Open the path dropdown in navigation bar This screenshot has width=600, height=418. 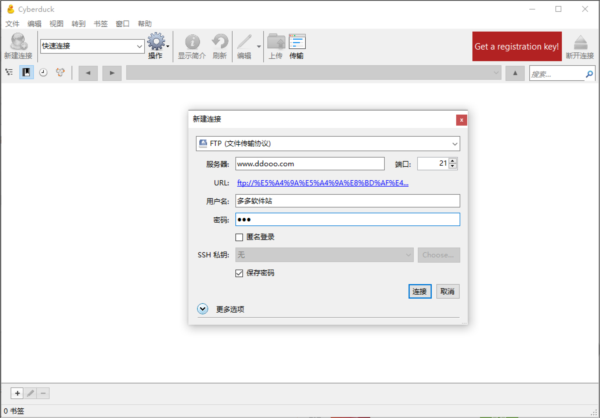click(496, 73)
